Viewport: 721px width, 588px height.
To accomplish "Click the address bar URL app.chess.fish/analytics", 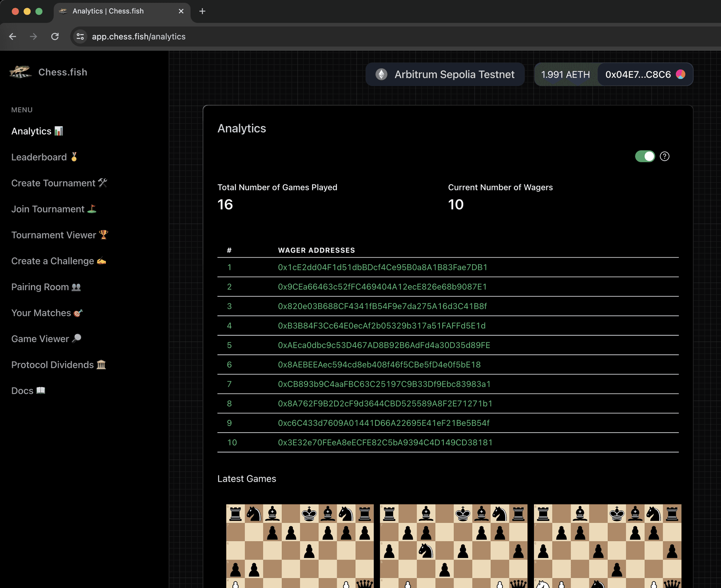I will [x=139, y=36].
